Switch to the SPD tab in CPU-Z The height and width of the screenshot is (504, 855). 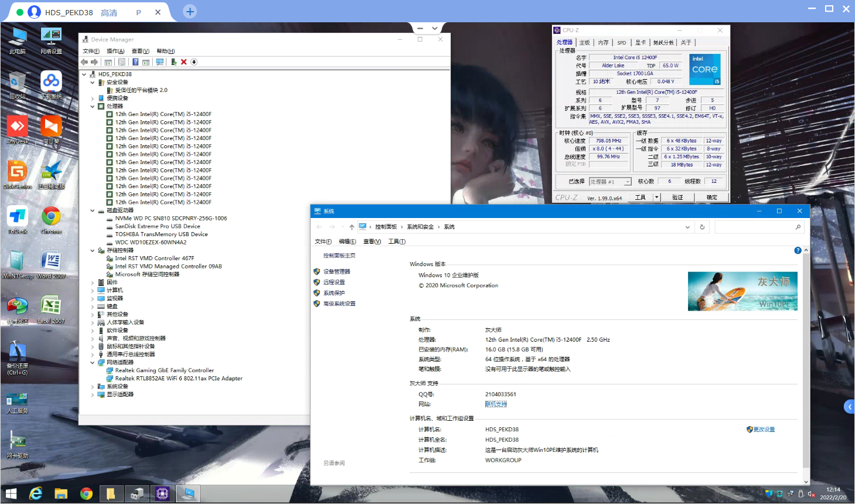coord(622,43)
